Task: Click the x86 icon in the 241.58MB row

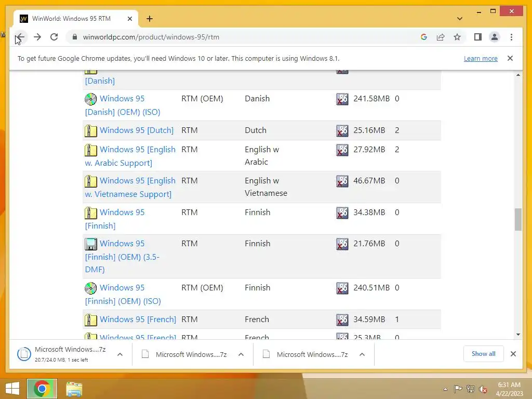Action: coord(342,99)
